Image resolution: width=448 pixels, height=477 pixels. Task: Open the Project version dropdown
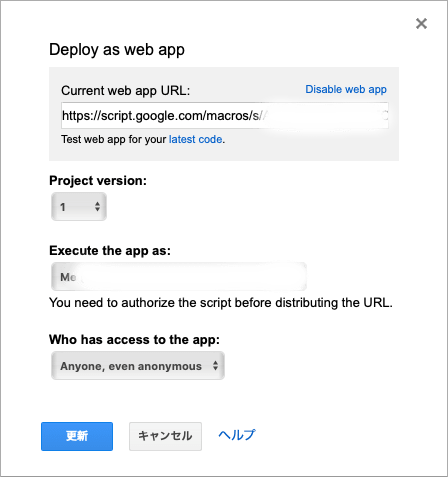[x=79, y=207]
